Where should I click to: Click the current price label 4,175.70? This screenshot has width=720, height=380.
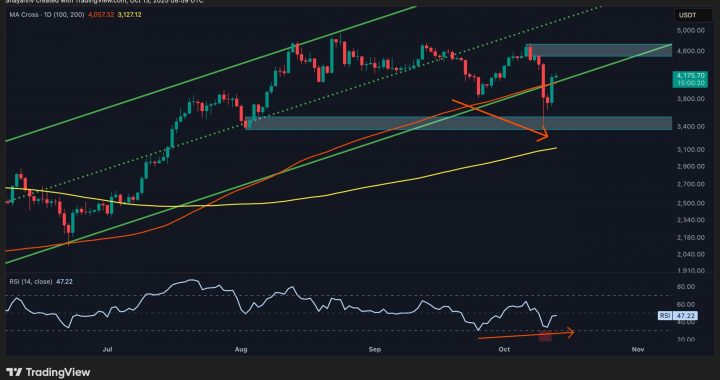(691, 75)
